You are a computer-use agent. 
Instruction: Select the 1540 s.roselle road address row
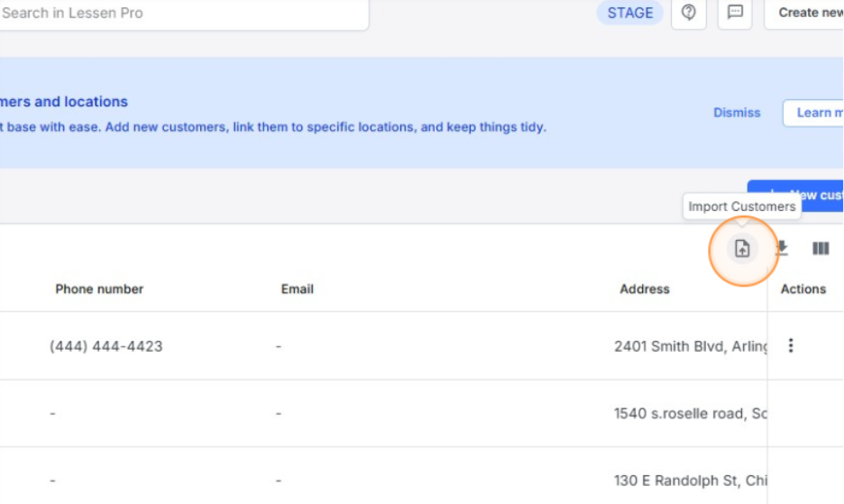(690, 414)
